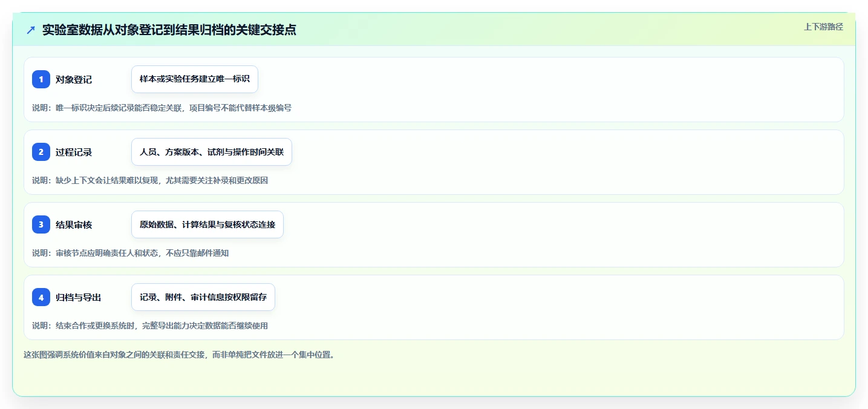Click the note starting 说明：唯一标识决定后续记录
The height and width of the screenshot is (409, 868).
162,108
